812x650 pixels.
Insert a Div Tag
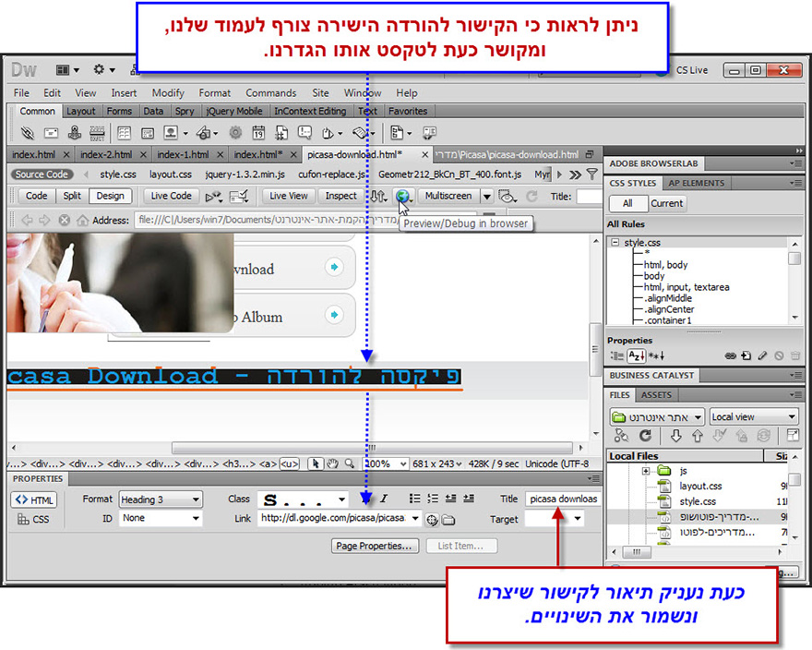pyautogui.click(x=148, y=133)
